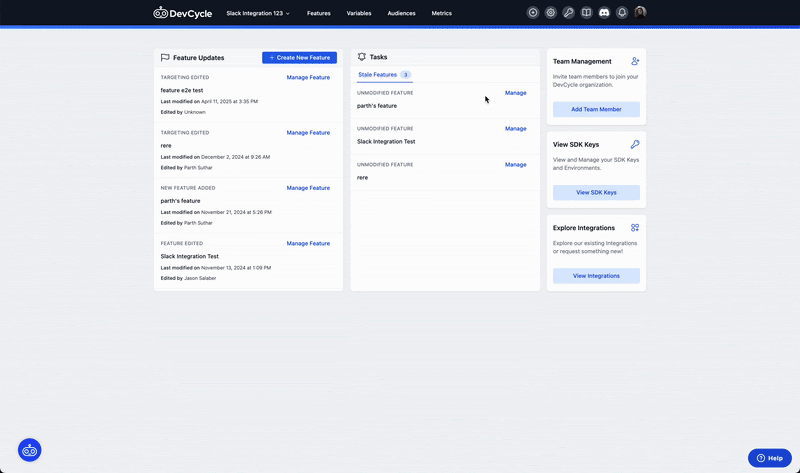
Task: Manage Feature for Slack Integration Test update
Action: 308,243
